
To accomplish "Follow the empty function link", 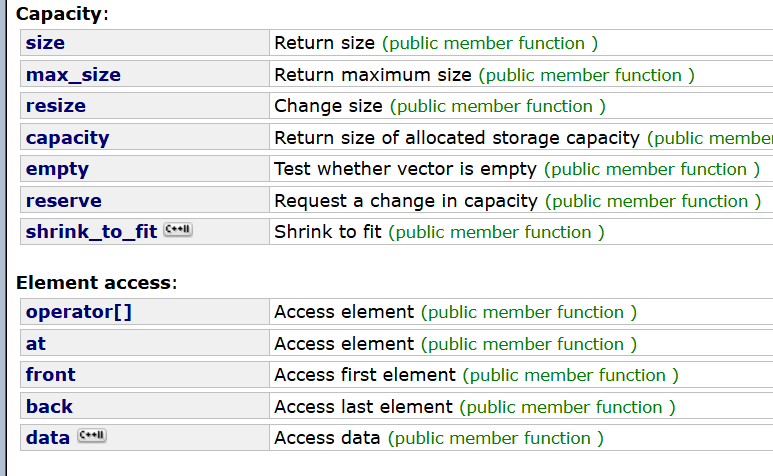I will (x=57, y=169).
